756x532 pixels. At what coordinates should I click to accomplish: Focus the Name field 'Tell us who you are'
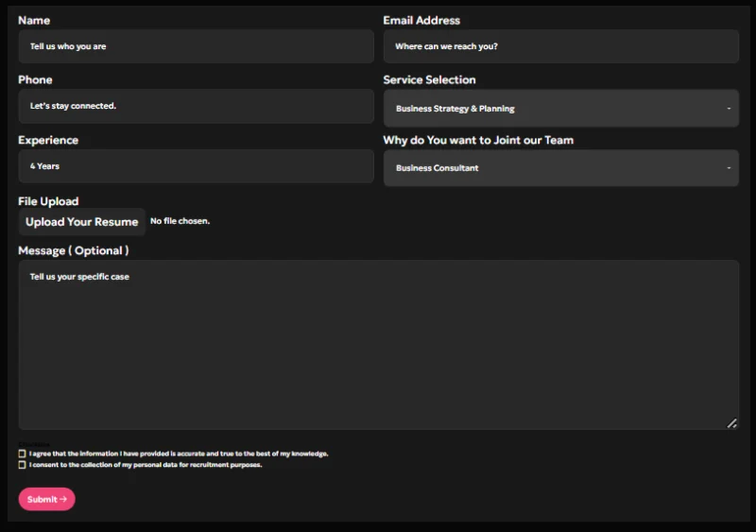[197, 46]
